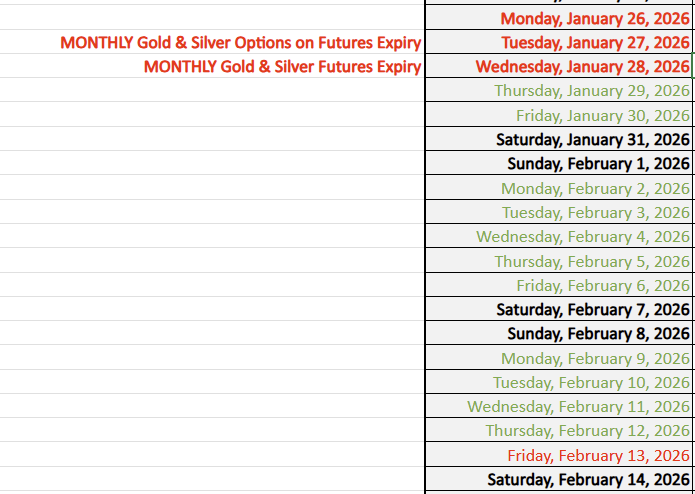Select the MONTHLY Gold & Silver Futures Expiry cell
The image size is (695, 494).
pyautogui.click(x=282, y=67)
